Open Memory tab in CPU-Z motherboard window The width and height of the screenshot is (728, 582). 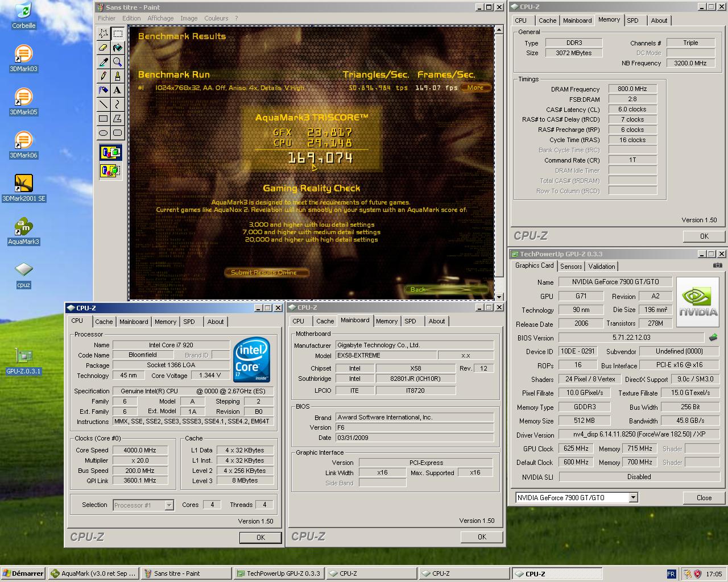(x=387, y=321)
